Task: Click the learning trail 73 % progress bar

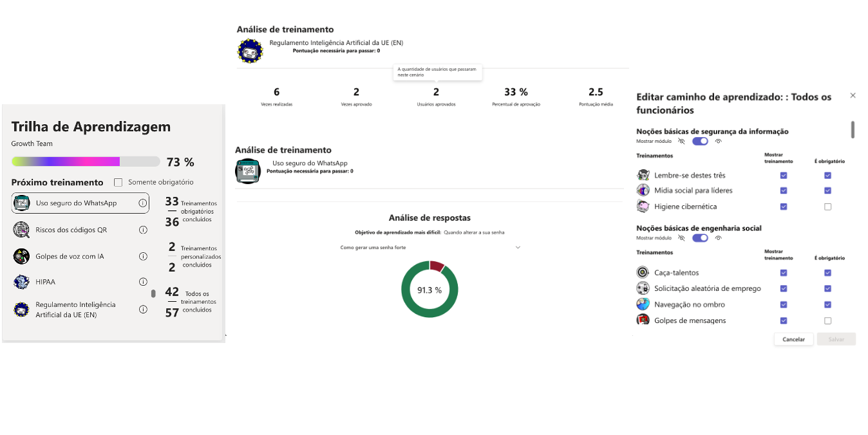Action: [x=86, y=162]
